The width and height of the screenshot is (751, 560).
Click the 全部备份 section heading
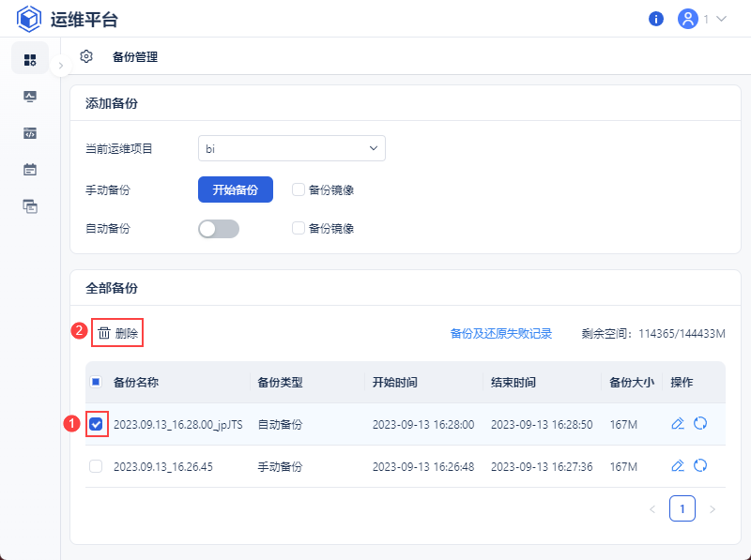[x=112, y=288]
